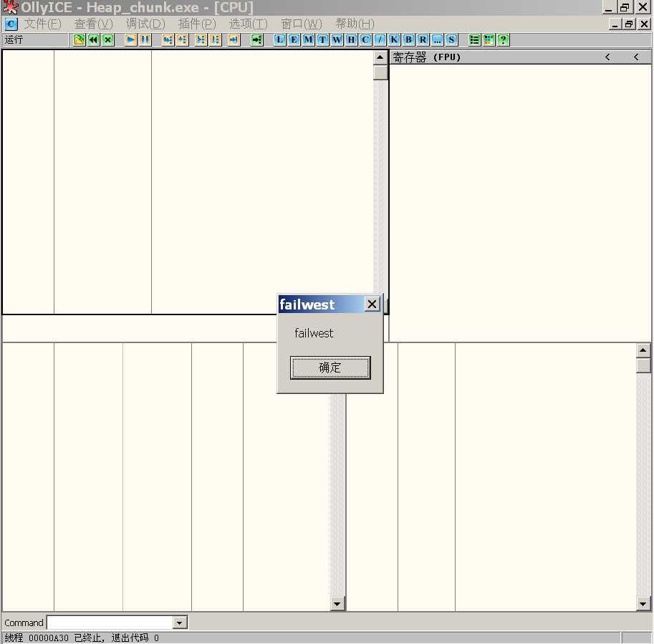Expand the Command input dropdown arrow
Image resolution: width=654 pixels, height=644 pixels.
[x=180, y=623]
